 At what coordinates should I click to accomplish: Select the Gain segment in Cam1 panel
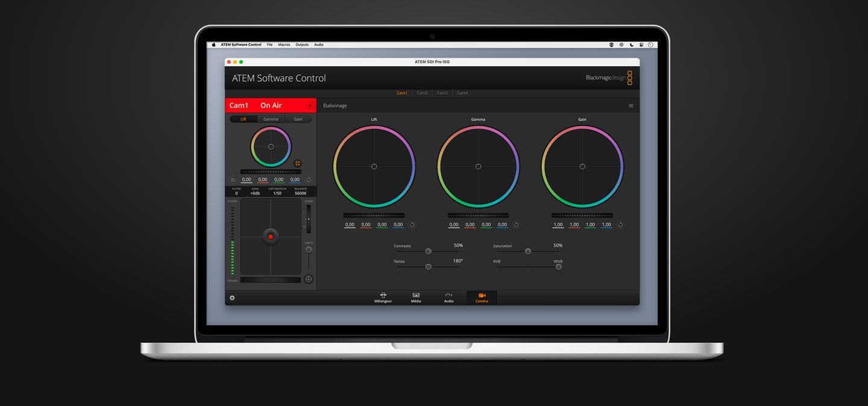pyautogui.click(x=298, y=119)
